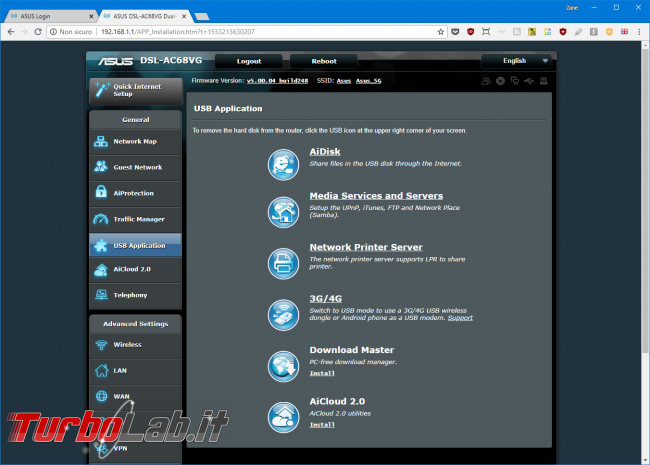Screen dimensions: 650x465
Task: Click the Non sicuro site info indicator
Action: coord(71,32)
